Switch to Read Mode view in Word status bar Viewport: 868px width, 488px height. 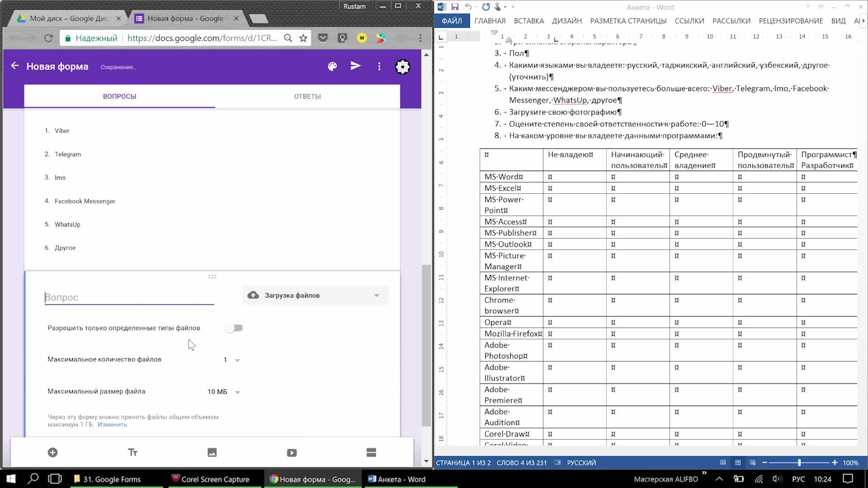[723, 462]
